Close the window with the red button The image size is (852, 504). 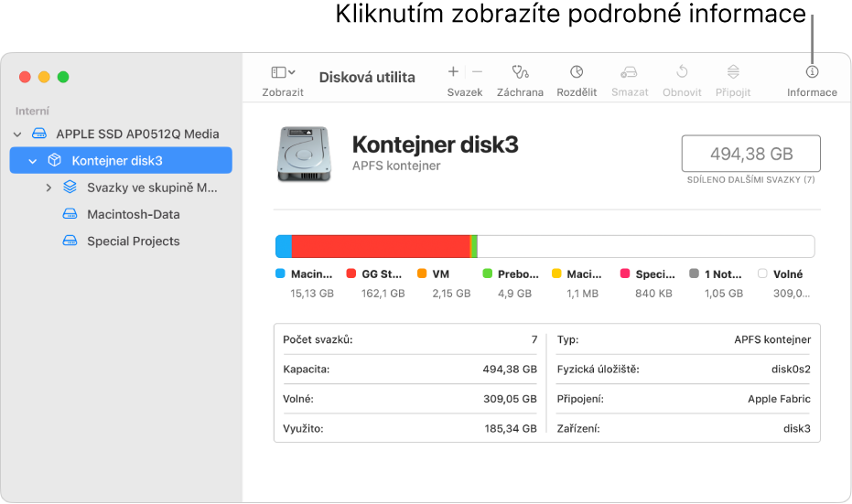tap(25, 77)
